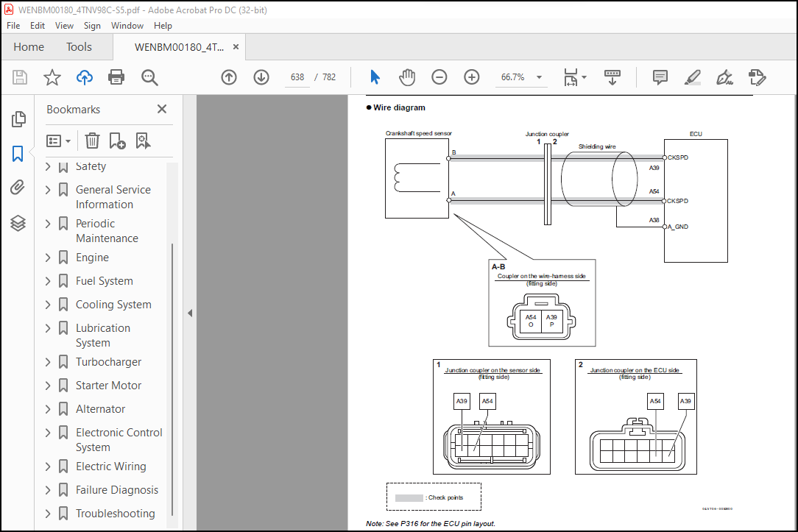Open the Layers panel icon
Viewport: 798px width, 532px height.
(18, 223)
